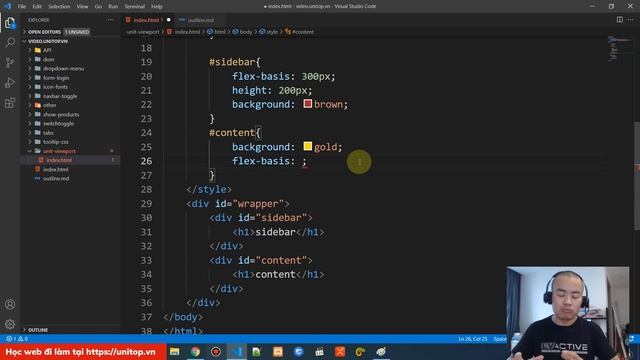
Task: Open the Edit menu
Action: point(37,7)
